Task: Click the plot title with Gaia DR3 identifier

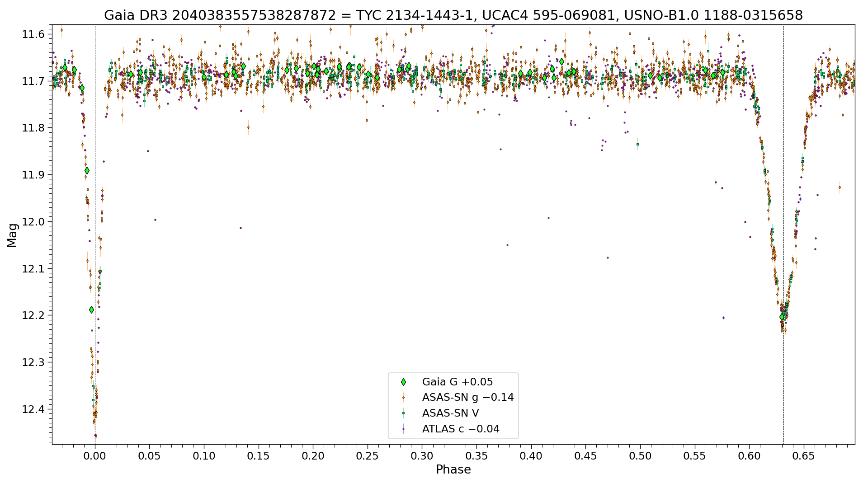Action: (453, 15)
